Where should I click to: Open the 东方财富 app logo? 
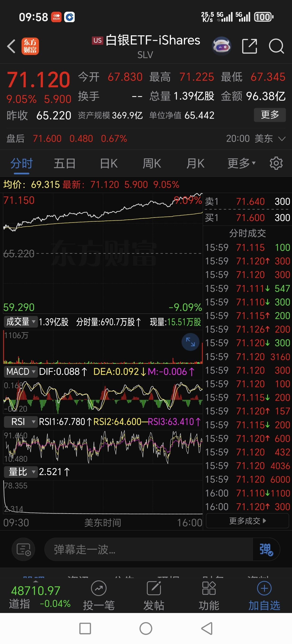tap(30, 46)
